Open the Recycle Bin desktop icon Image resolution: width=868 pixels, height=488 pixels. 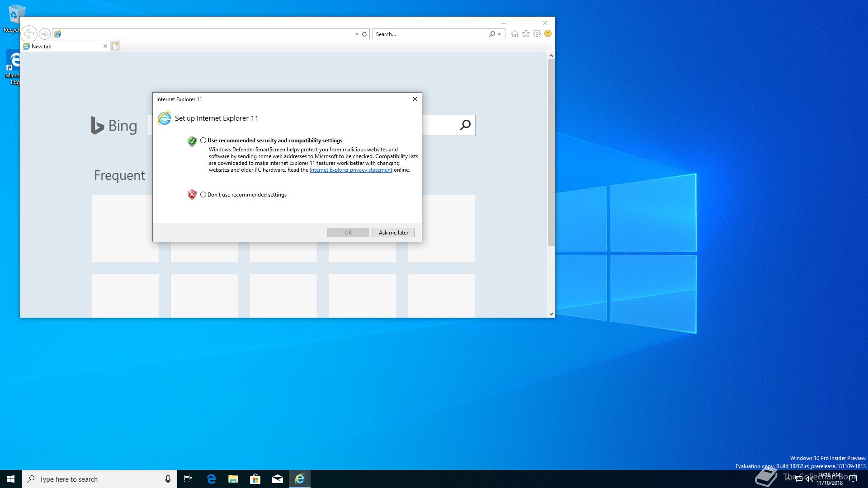click(14, 19)
